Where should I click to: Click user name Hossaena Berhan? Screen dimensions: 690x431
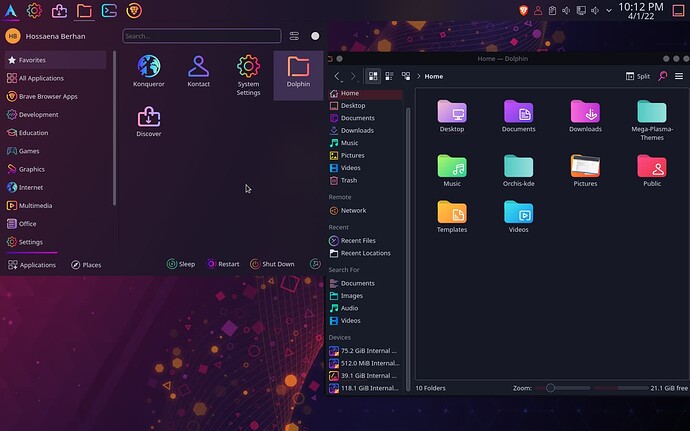(55, 36)
